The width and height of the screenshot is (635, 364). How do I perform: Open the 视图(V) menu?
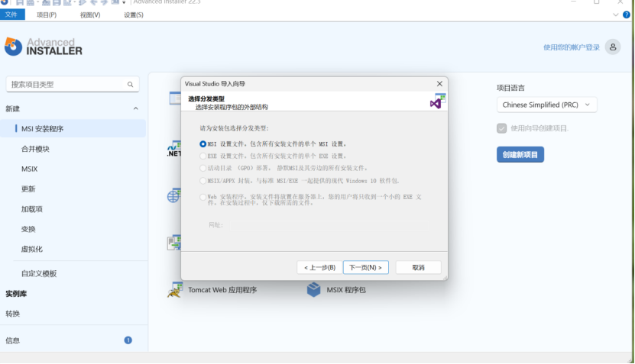pyautogui.click(x=90, y=15)
